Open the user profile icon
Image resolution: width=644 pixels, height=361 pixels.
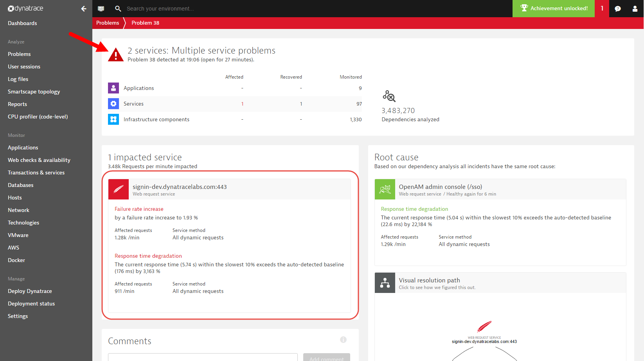pyautogui.click(x=635, y=9)
